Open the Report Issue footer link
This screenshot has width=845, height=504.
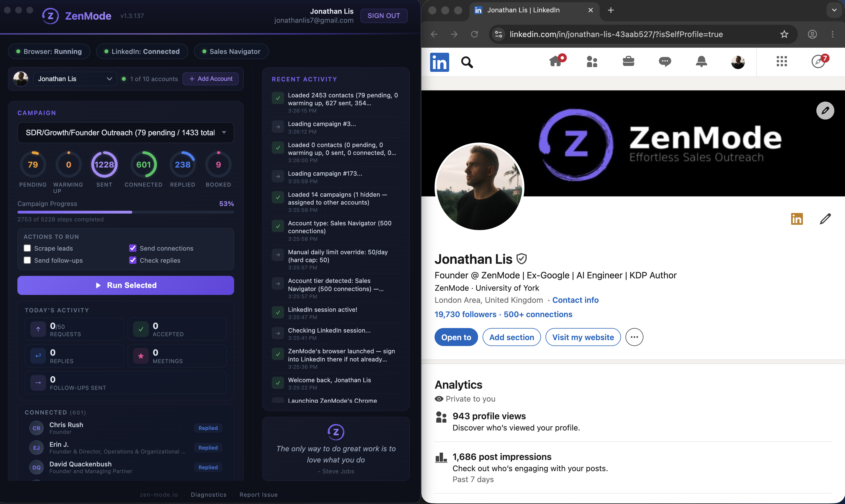click(259, 495)
